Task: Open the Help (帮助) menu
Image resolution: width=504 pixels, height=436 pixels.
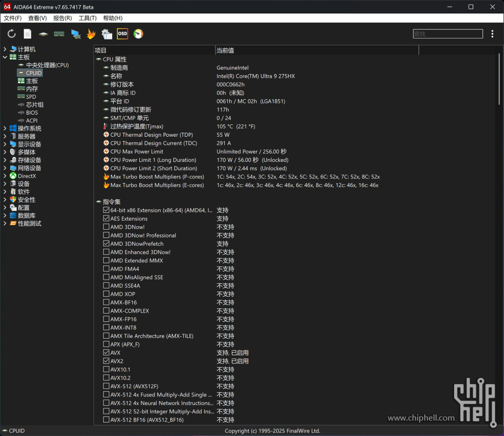Action: [113, 18]
